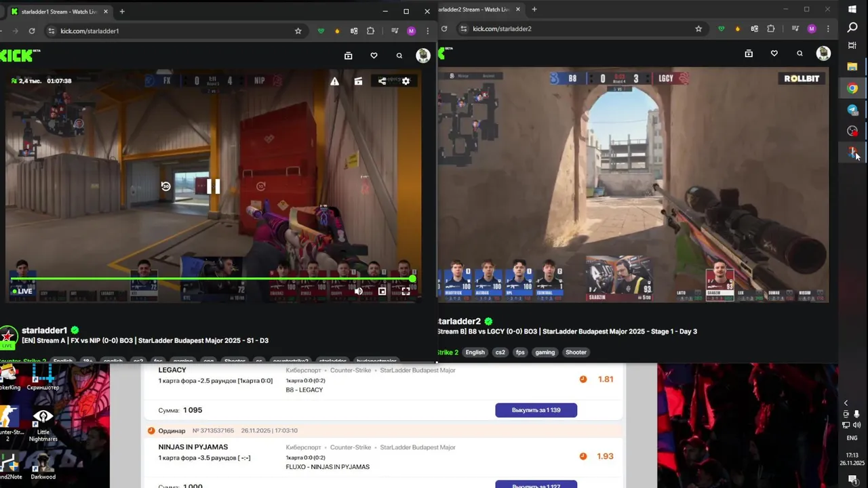Bookmark kick.com/starladder1 page with star
The height and width of the screenshot is (488, 868).
298,30
